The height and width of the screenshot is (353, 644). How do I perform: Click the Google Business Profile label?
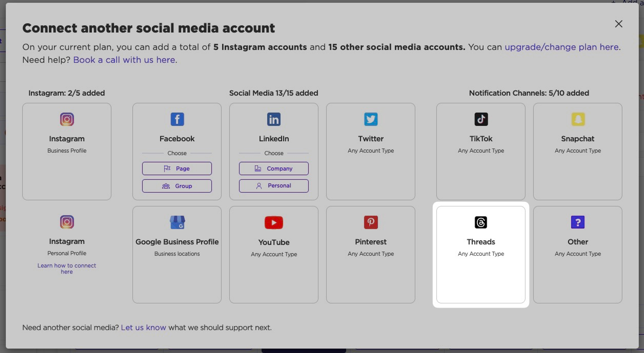coord(177,242)
